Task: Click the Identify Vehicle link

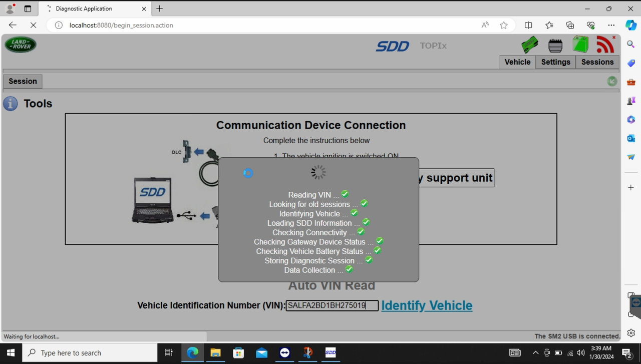Action: point(427,305)
